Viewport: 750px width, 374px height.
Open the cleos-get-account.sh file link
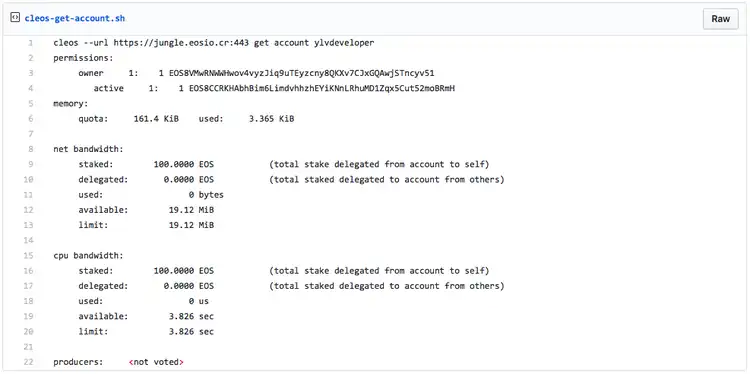click(75, 19)
